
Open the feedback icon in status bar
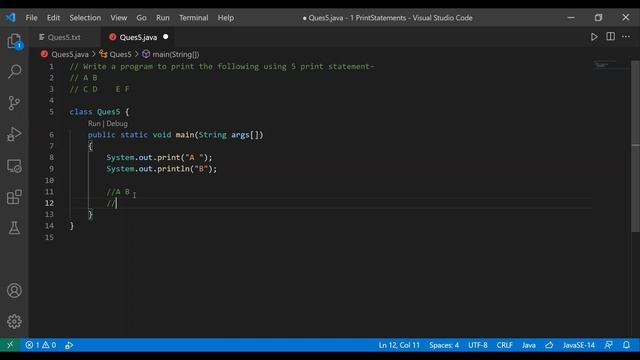[x=608, y=345]
